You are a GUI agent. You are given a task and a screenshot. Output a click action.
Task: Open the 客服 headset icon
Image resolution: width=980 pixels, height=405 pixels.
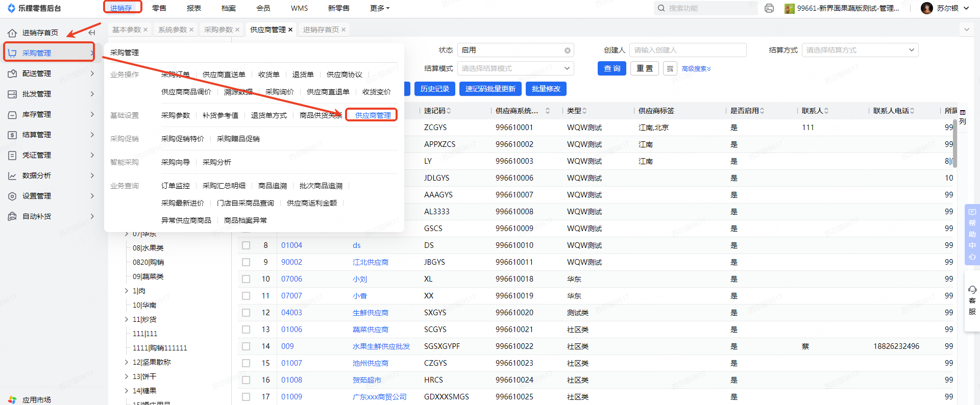click(972, 290)
